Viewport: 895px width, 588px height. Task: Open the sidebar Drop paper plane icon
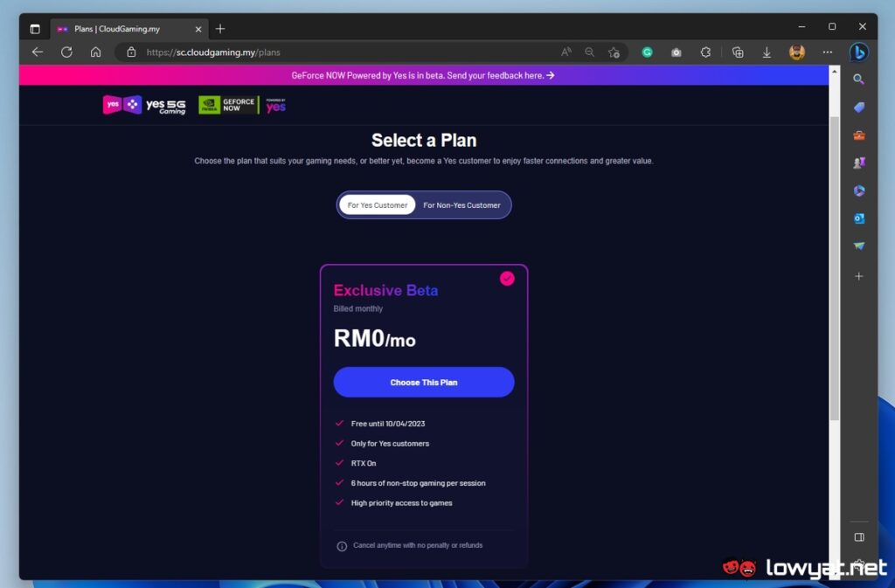pos(858,246)
